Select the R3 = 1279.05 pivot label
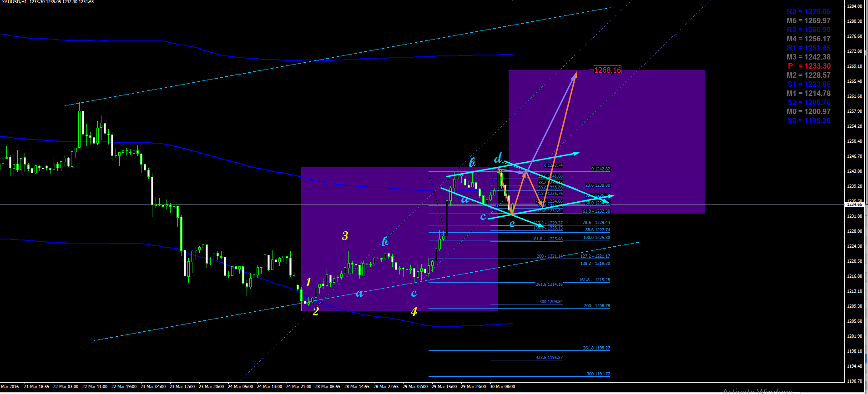 click(809, 12)
